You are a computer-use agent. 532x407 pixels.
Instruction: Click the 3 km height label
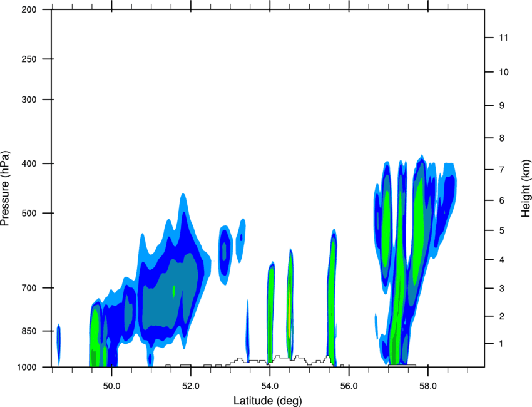(x=502, y=289)
